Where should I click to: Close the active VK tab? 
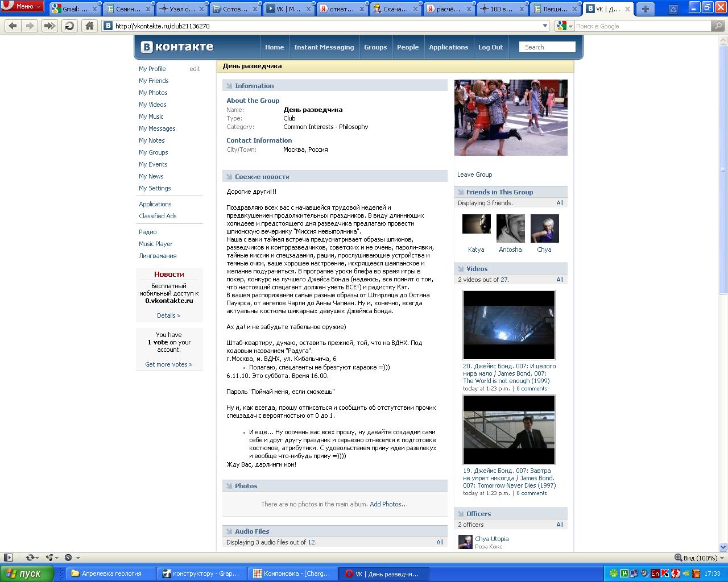point(627,9)
